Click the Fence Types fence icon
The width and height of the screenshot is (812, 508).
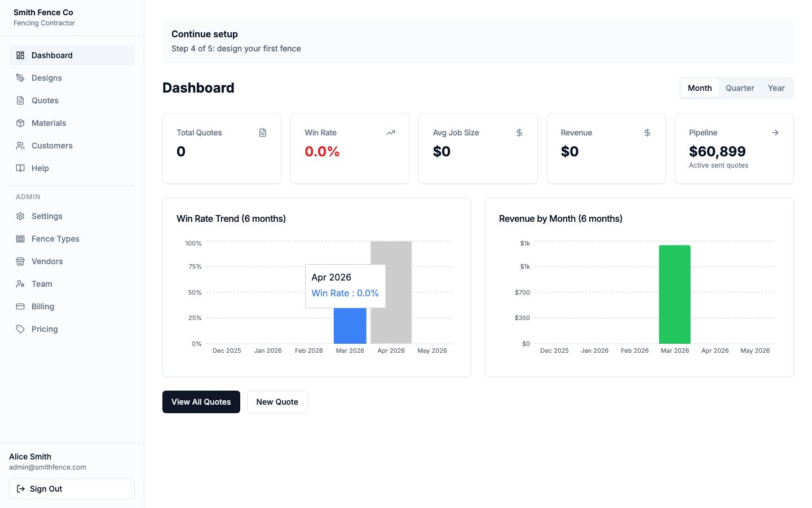(20, 239)
